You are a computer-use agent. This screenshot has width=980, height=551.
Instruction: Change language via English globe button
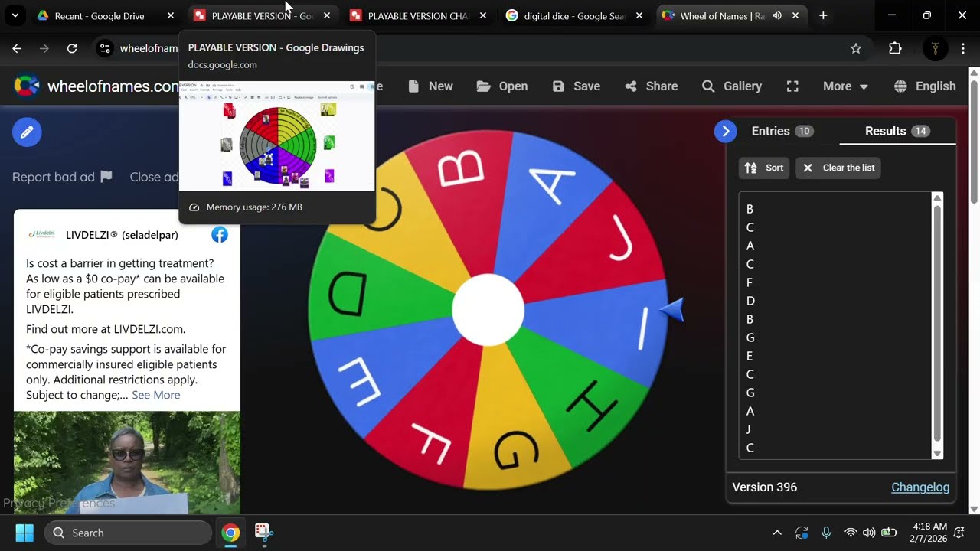(926, 86)
